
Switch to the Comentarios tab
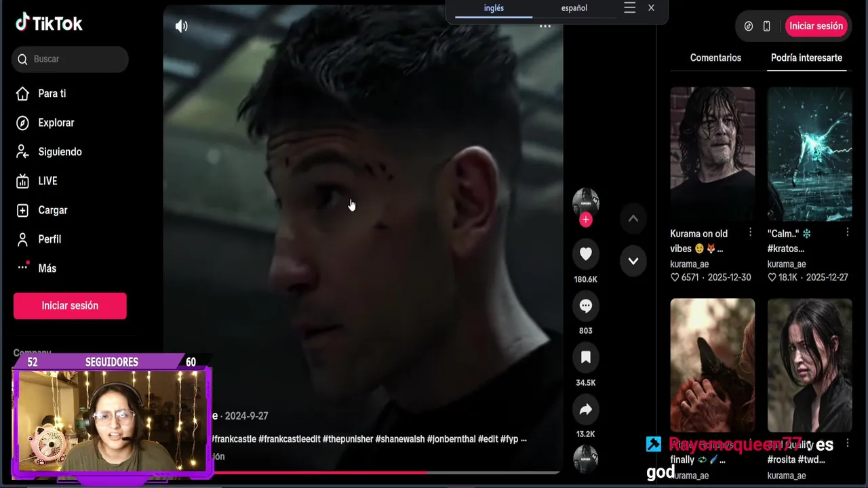coord(715,58)
